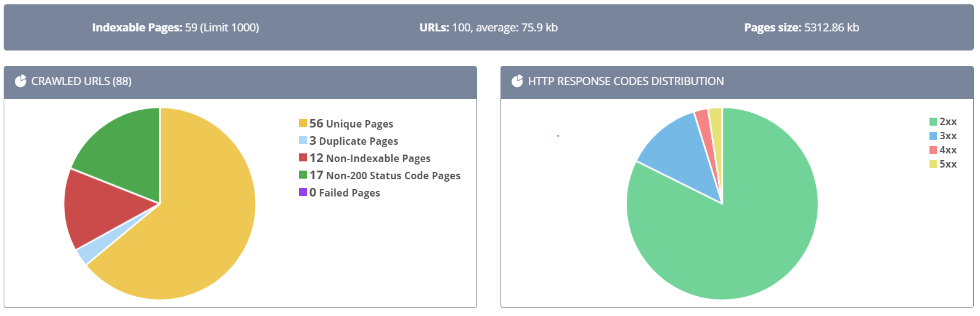This screenshot has height=316, width=980.
Task: Select the 56 Unique Pages legend label
Action: (x=351, y=124)
